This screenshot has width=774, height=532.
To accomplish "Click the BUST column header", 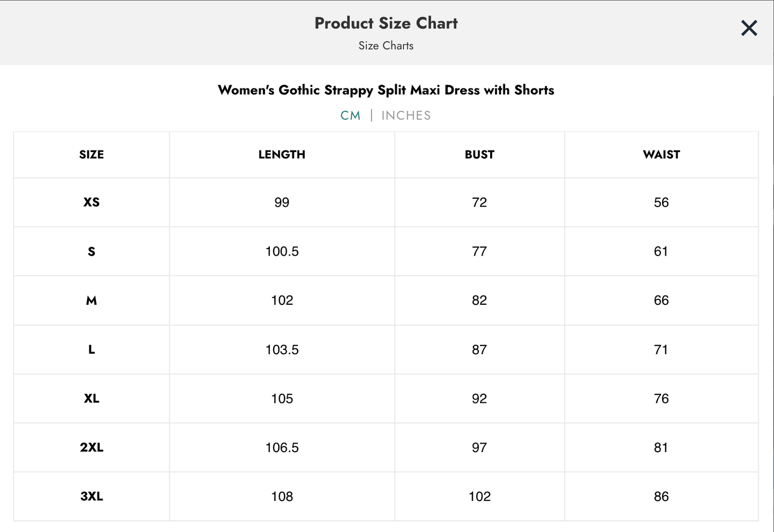I will (x=479, y=154).
